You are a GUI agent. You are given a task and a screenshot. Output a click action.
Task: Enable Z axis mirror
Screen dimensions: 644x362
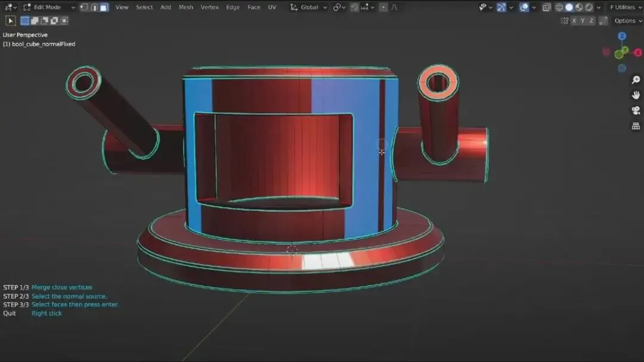click(x=592, y=20)
